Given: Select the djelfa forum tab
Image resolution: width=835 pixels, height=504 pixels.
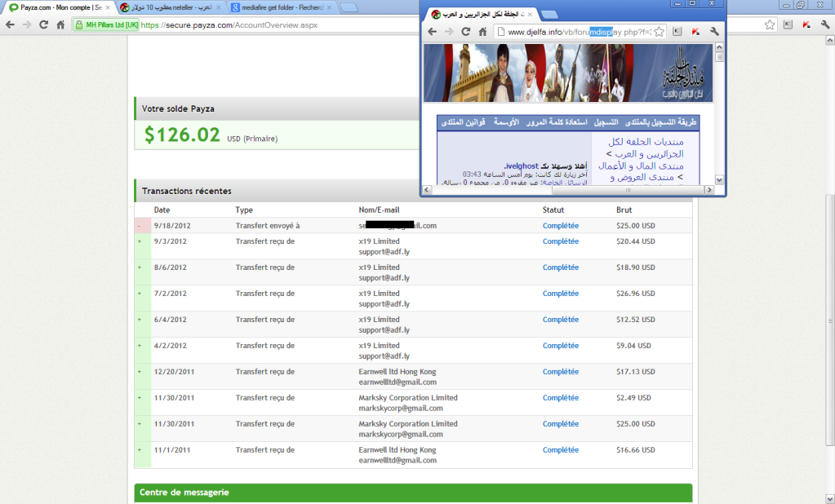Looking at the screenshot, I should pos(482,15).
